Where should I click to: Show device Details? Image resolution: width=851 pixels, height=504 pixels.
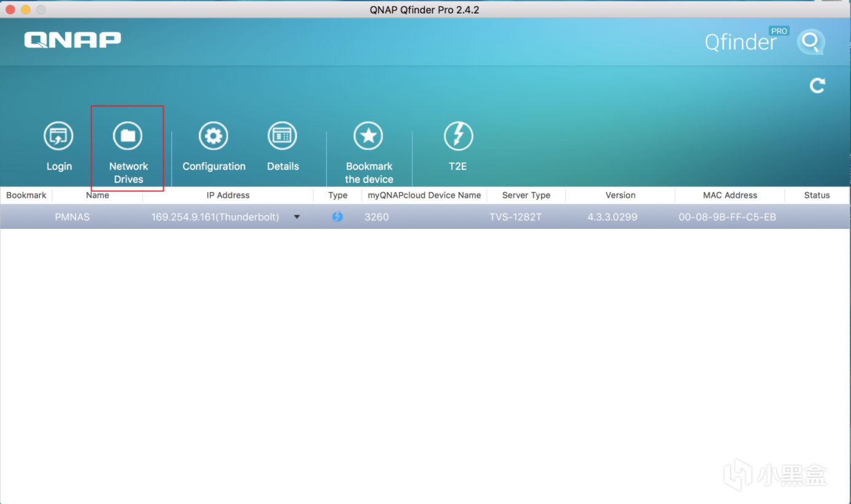(x=282, y=136)
